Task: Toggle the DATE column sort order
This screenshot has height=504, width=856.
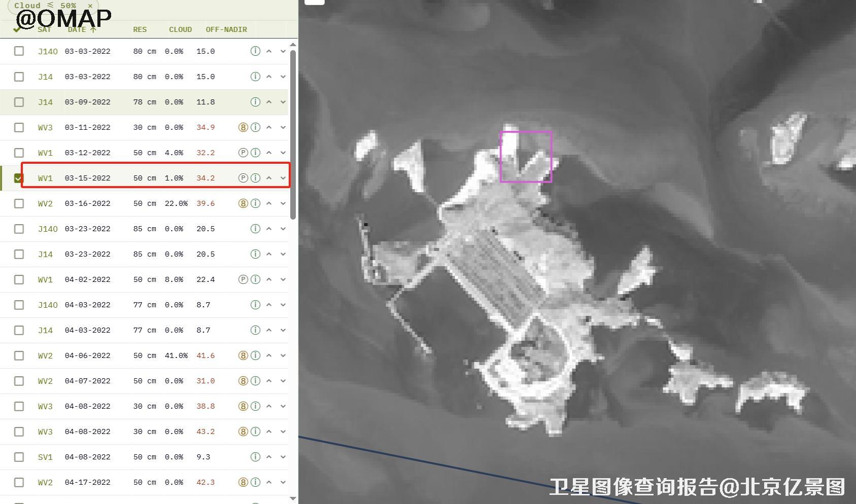Action: pos(82,30)
